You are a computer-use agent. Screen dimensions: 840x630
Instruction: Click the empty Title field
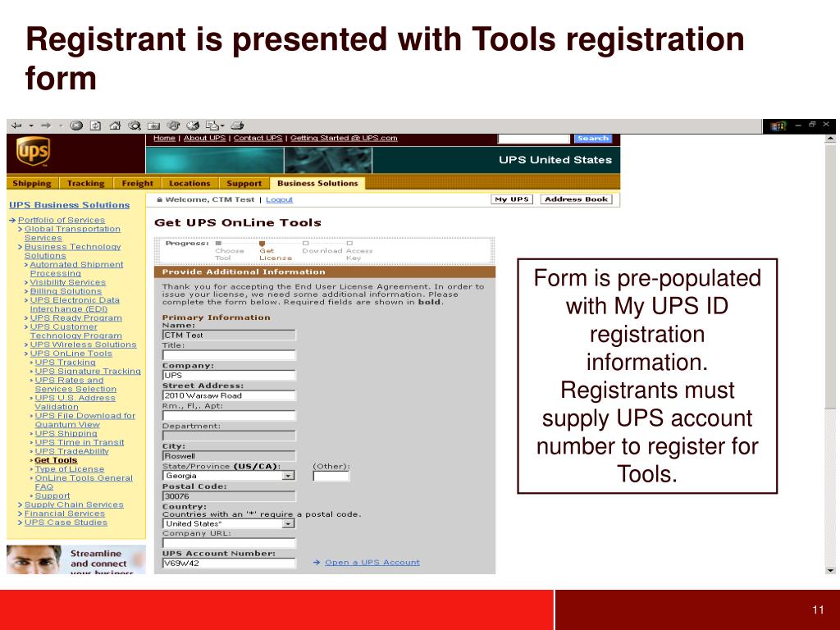229,355
